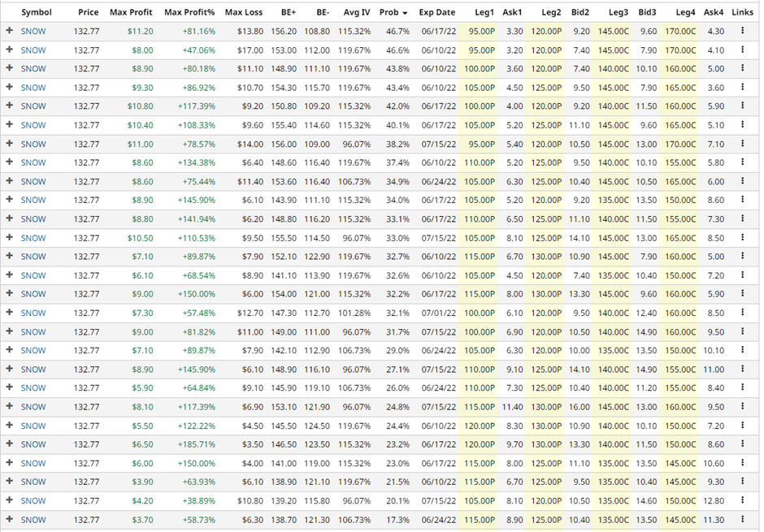764x532 pixels.
Task: Select the Bid2 value 16.00
Action: tap(580, 407)
